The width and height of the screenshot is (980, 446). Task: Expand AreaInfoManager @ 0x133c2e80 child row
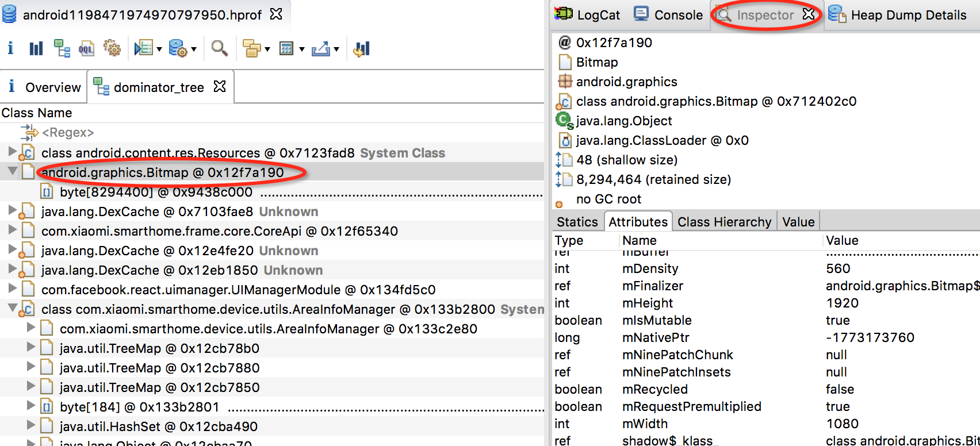pos(31,328)
